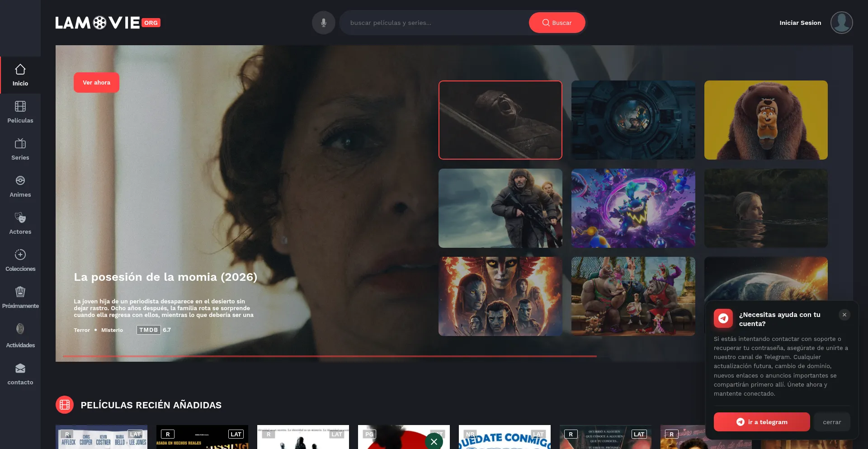Select the bear on yellow background thumbnail

[766, 120]
